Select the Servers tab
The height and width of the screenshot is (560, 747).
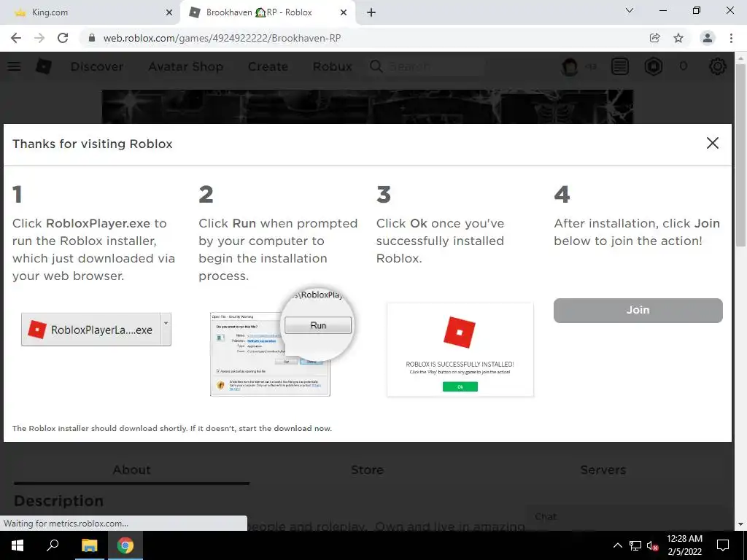tap(603, 470)
